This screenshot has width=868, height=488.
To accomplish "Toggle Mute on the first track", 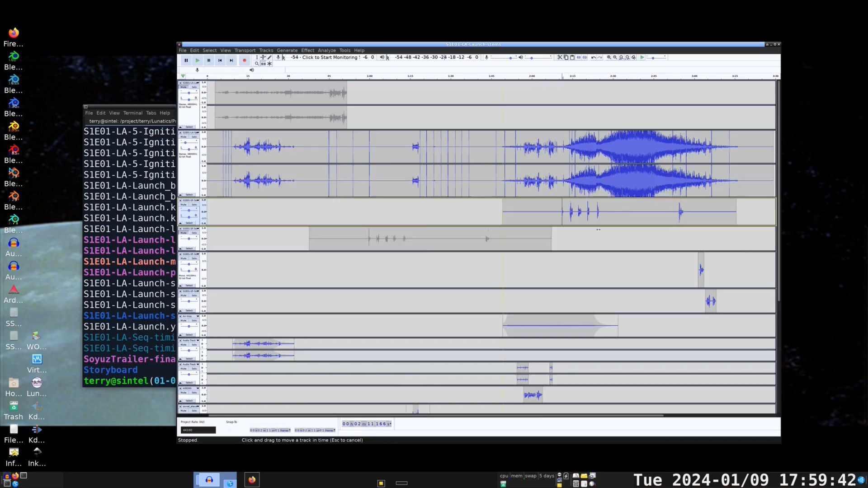I will coord(184,87).
